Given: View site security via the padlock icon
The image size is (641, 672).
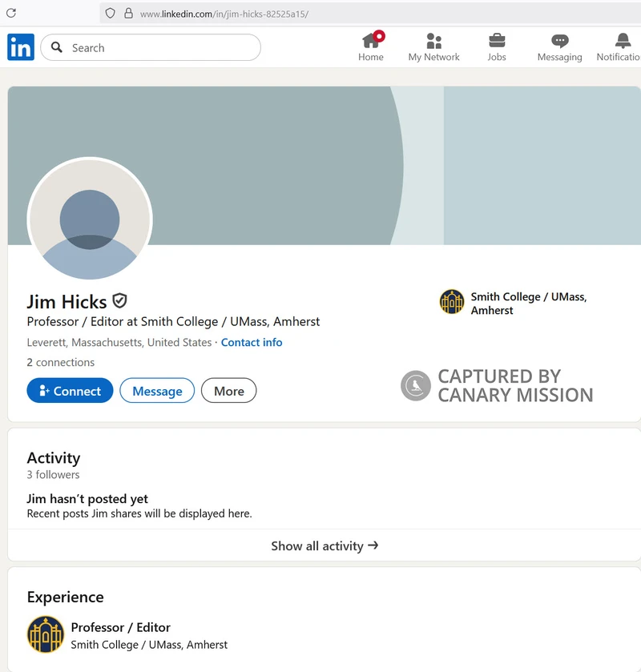Looking at the screenshot, I should (128, 14).
